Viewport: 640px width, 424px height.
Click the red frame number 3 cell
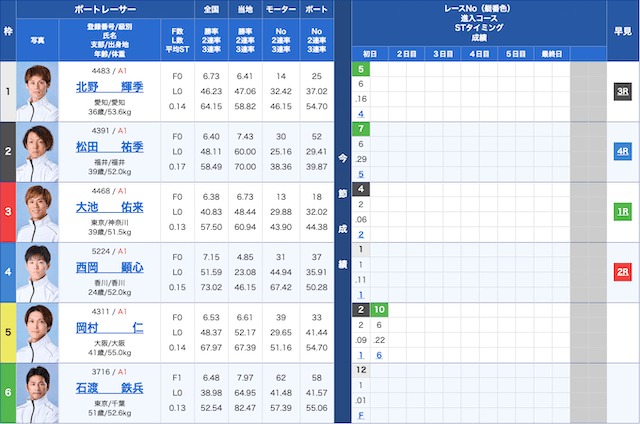[x=8, y=212]
